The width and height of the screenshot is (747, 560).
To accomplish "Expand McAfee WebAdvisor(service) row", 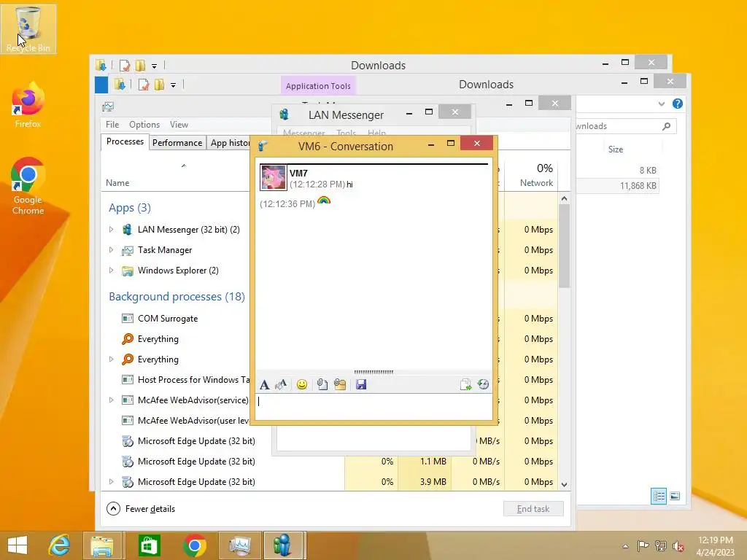I will pos(111,400).
